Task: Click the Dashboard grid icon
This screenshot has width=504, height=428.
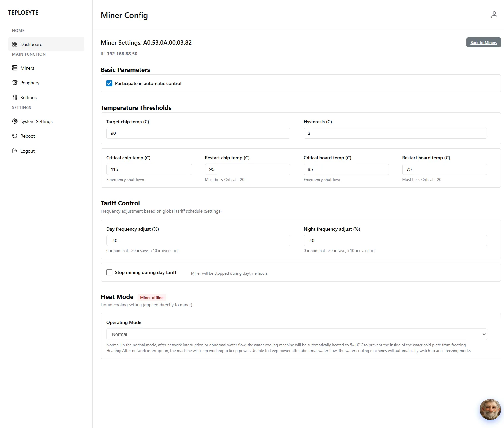Action: [15, 44]
